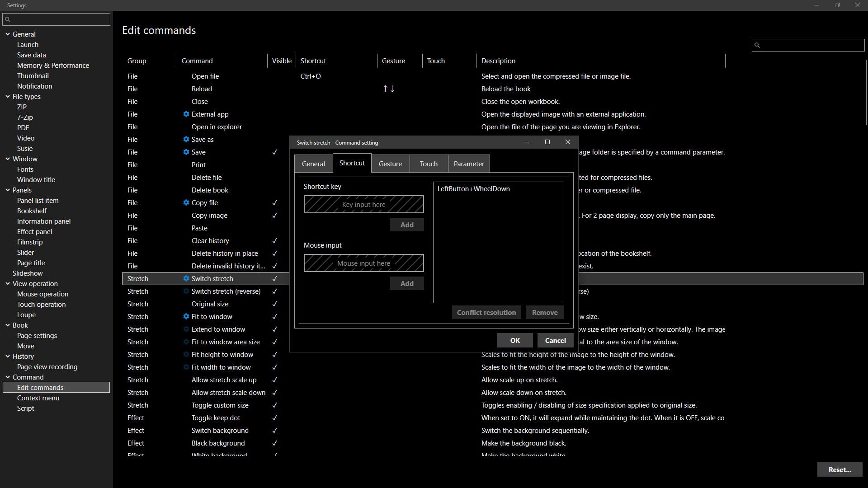Toggle visible checkmark for Clear history

pyautogui.click(x=274, y=241)
